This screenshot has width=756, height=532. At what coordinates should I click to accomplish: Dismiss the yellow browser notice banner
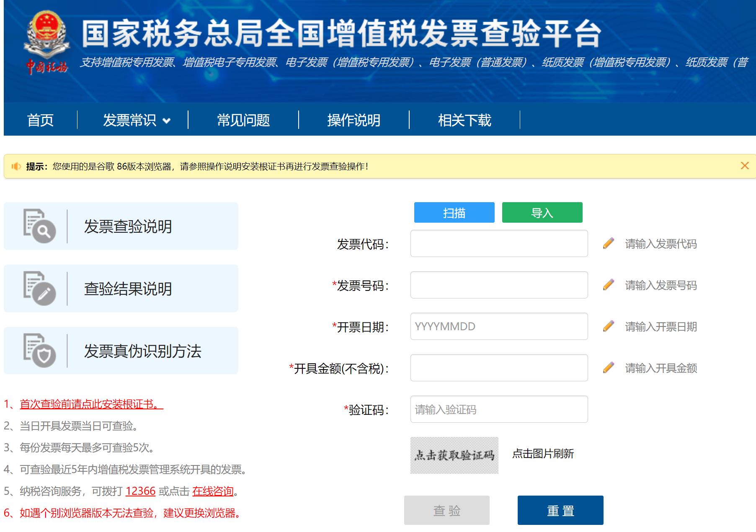(x=744, y=166)
